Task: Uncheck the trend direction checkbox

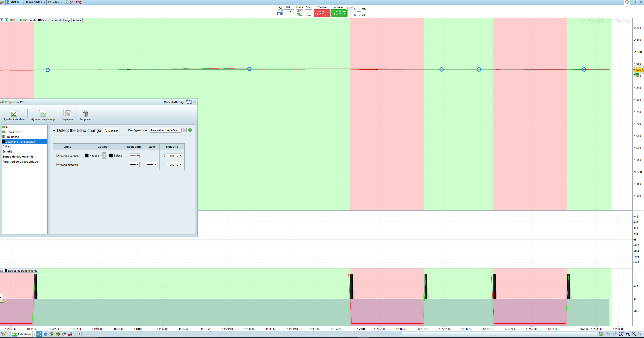Action: click(x=58, y=165)
